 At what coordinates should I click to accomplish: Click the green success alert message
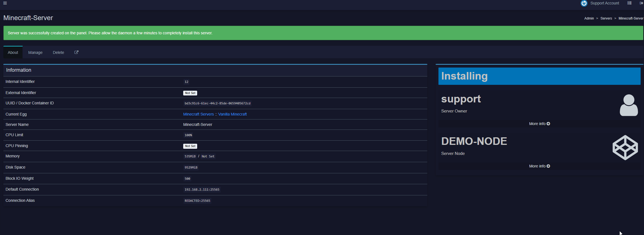tap(323, 33)
